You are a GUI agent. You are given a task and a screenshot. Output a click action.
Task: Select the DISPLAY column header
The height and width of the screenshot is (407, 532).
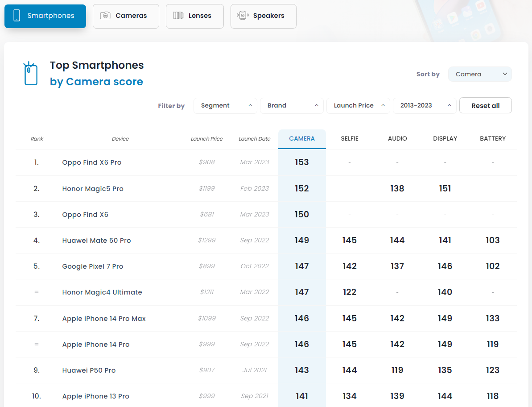click(x=445, y=138)
